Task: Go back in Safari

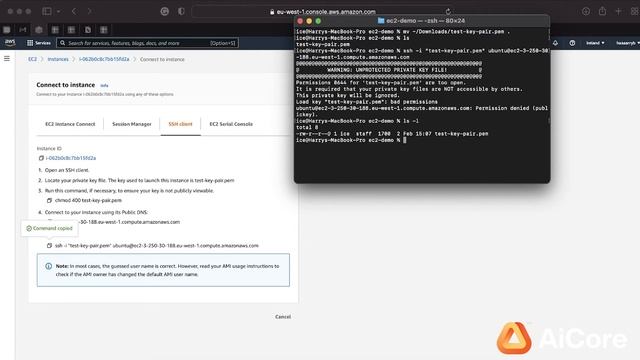Action: click(x=74, y=11)
